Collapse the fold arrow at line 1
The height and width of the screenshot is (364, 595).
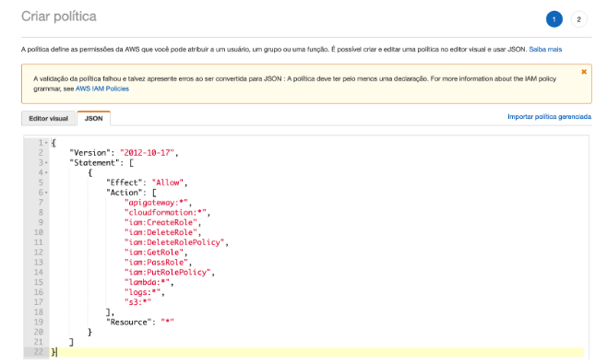46,143
